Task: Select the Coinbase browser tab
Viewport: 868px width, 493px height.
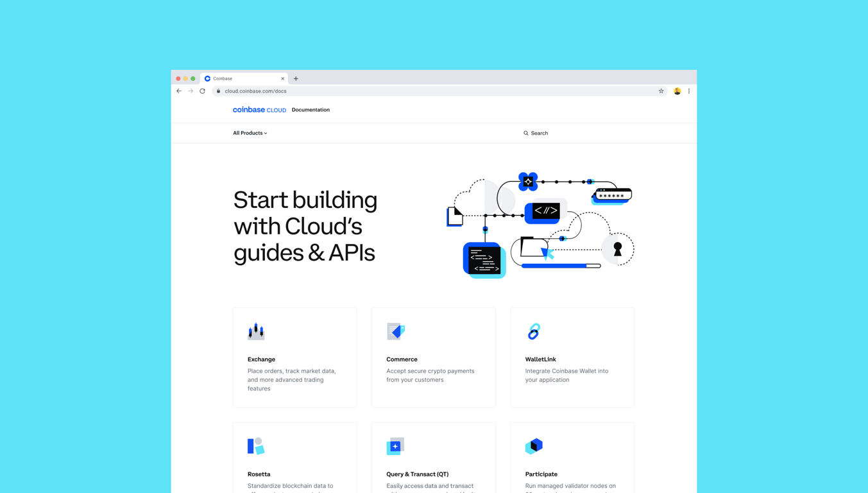Action: point(244,79)
